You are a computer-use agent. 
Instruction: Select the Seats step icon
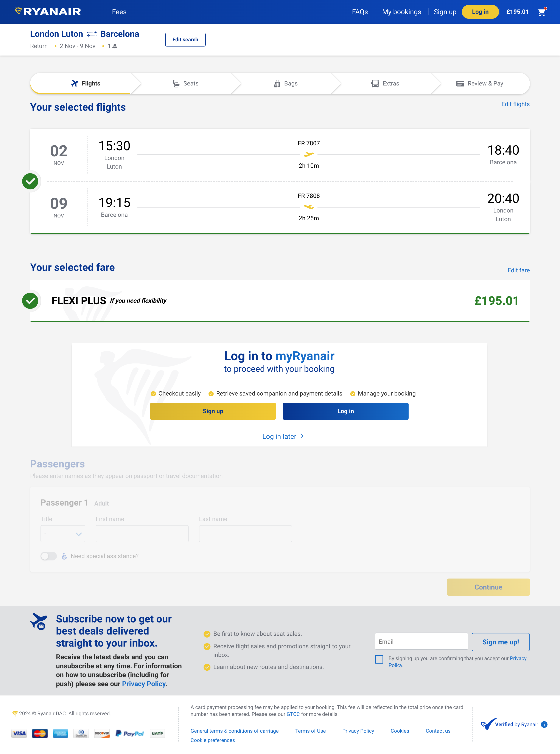pyautogui.click(x=176, y=83)
